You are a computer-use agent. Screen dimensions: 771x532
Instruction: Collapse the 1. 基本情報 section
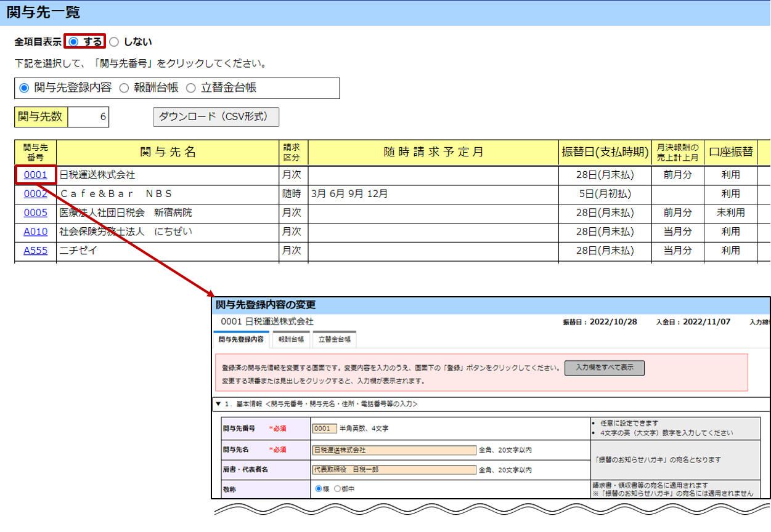click(x=218, y=404)
